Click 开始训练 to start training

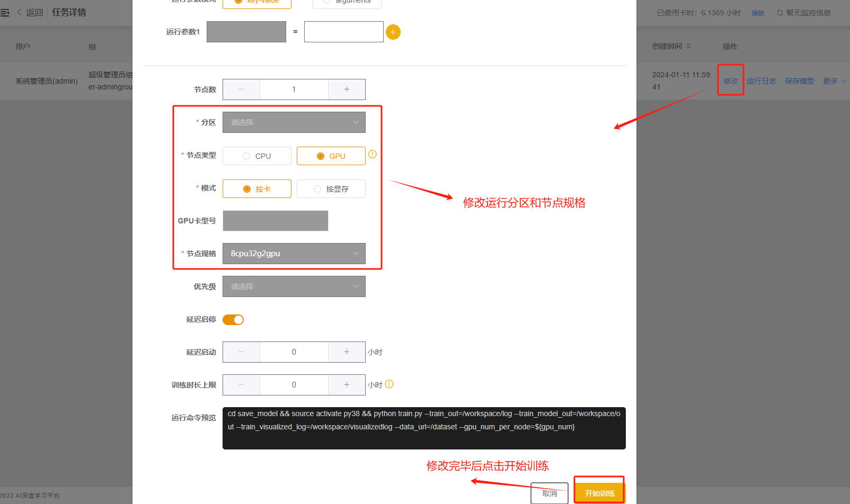click(599, 493)
